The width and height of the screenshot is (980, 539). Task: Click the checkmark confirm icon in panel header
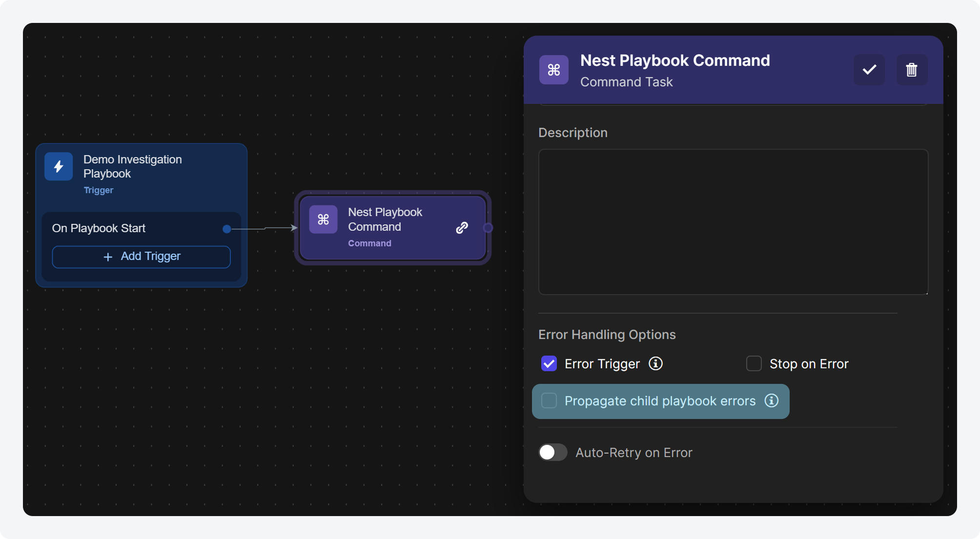click(x=869, y=70)
